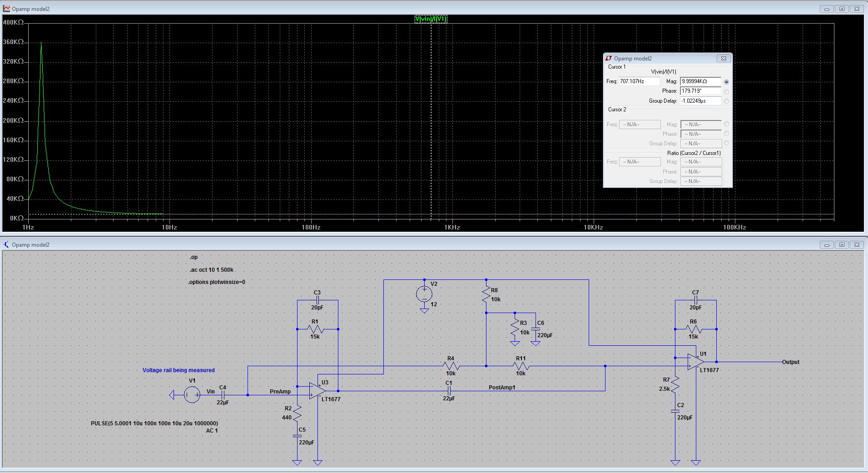The width and height of the screenshot is (868, 473).
Task: Click the schematic window title icon
Action: pyautogui.click(x=6, y=244)
